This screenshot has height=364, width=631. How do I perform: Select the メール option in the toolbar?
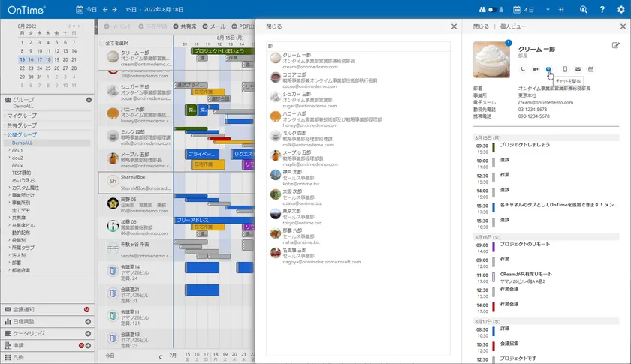pos(214,26)
